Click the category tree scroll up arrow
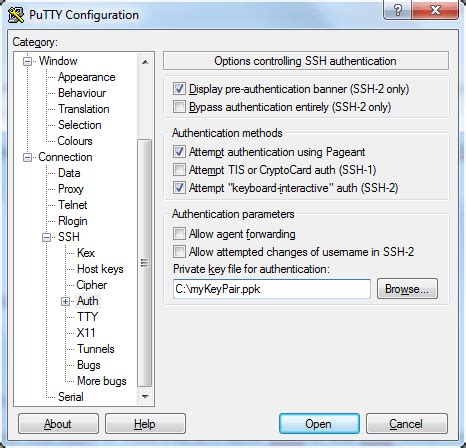 click(x=145, y=62)
